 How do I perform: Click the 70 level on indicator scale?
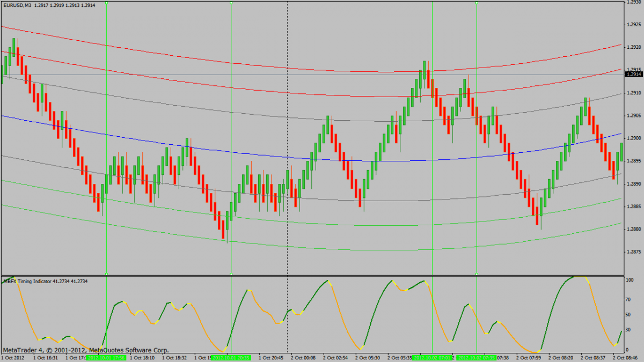628,314
